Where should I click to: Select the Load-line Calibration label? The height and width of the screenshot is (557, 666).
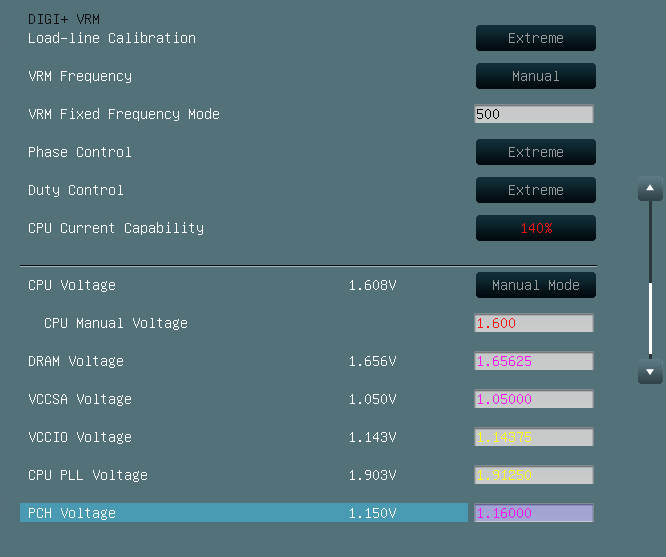coord(112,38)
